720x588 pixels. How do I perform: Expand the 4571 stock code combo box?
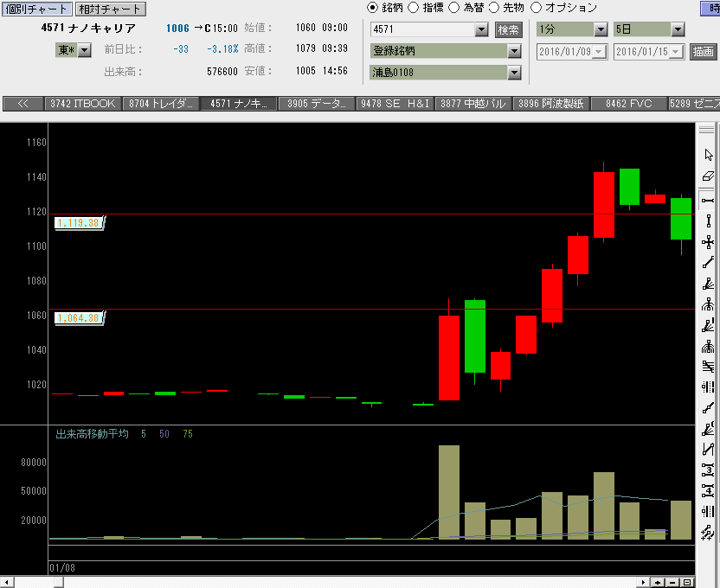pyautogui.click(x=481, y=29)
